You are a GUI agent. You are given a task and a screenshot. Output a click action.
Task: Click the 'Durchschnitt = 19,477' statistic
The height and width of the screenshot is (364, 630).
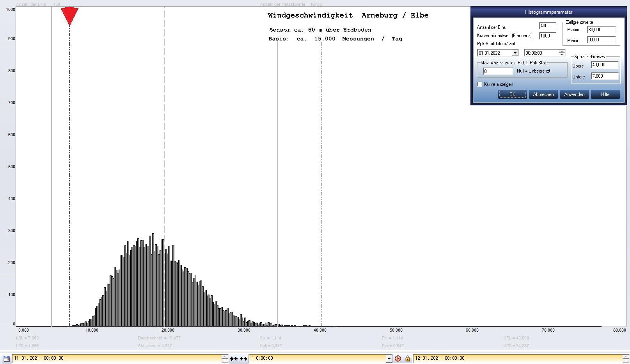click(x=159, y=338)
